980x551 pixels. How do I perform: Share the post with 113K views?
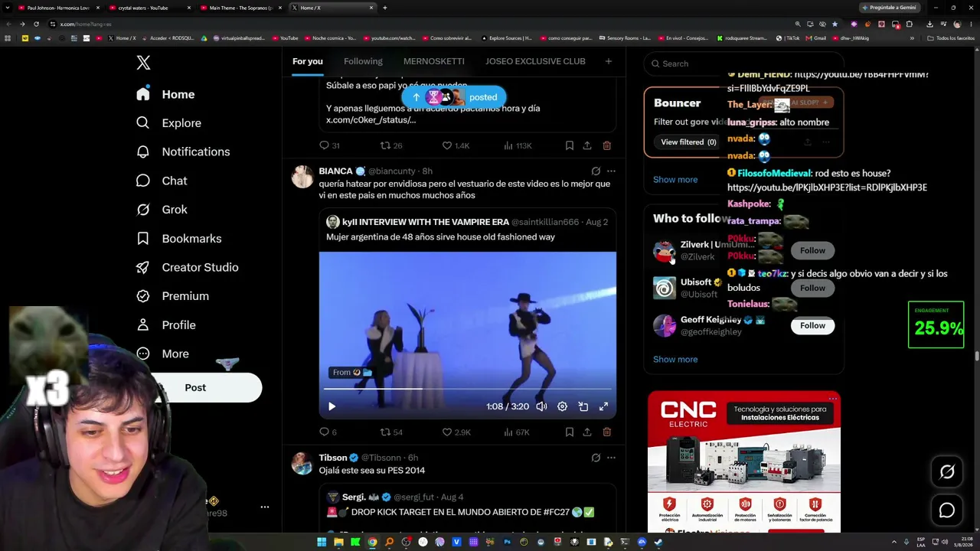click(x=587, y=145)
